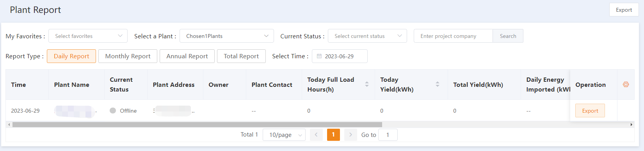
Task: Click the Go to page number input
Action: 388,135
